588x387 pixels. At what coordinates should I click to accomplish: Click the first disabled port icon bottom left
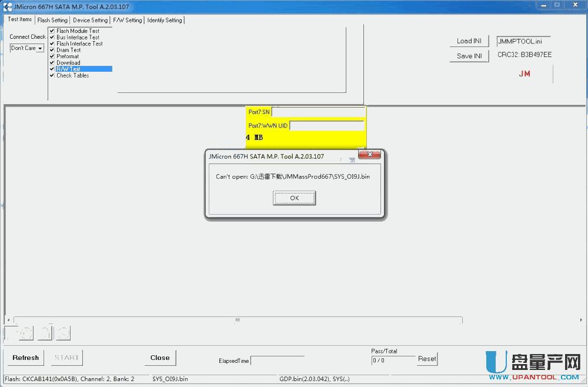(x=18, y=332)
